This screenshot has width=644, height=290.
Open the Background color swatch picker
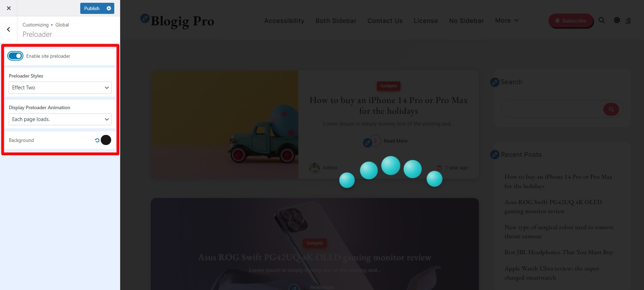click(x=106, y=140)
